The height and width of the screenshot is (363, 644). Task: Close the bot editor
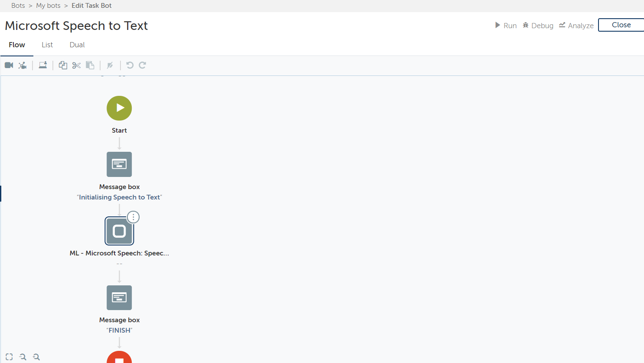tap(621, 25)
